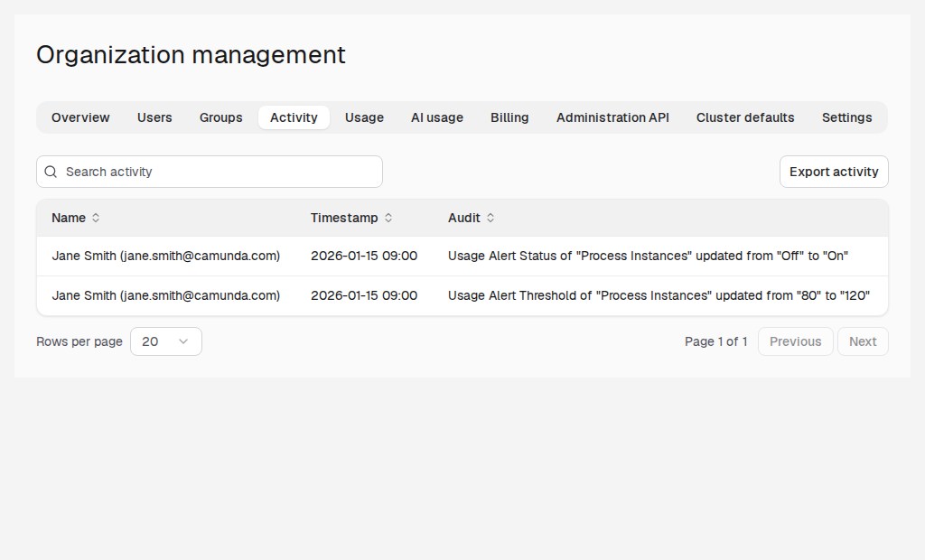Click timestamp in the Alert Threshold row
The width and height of the screenshot is (925, 560).
pyautogui.click(x=364, y=295)
